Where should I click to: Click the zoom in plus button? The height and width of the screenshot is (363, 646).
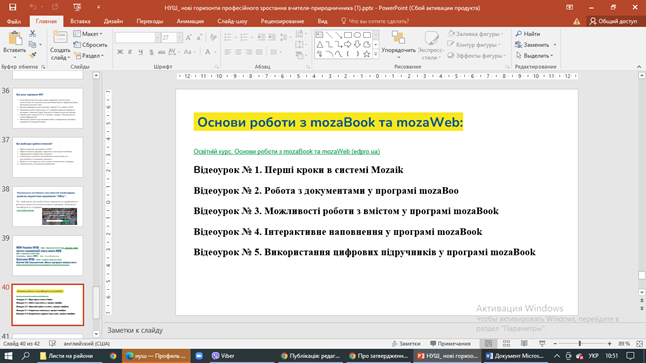610,343
